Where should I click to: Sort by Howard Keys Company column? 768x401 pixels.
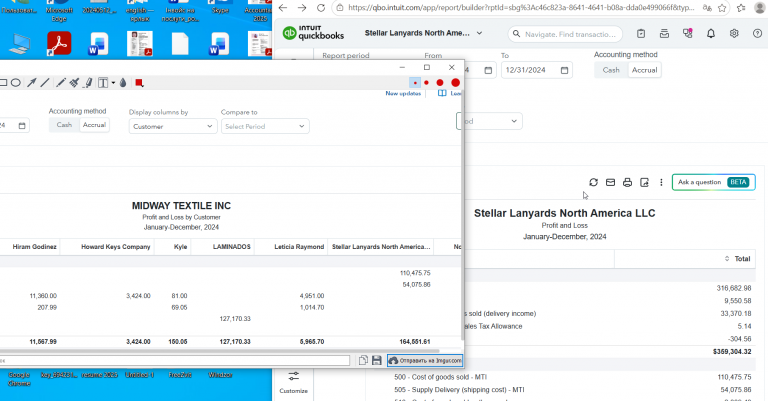[x=116, y=247]
